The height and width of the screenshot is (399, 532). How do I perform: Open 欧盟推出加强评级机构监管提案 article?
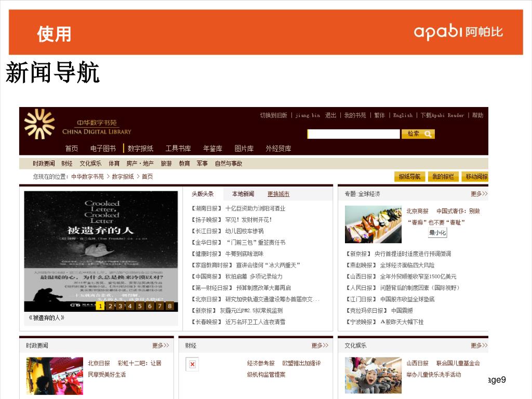(x=284, y=369)
